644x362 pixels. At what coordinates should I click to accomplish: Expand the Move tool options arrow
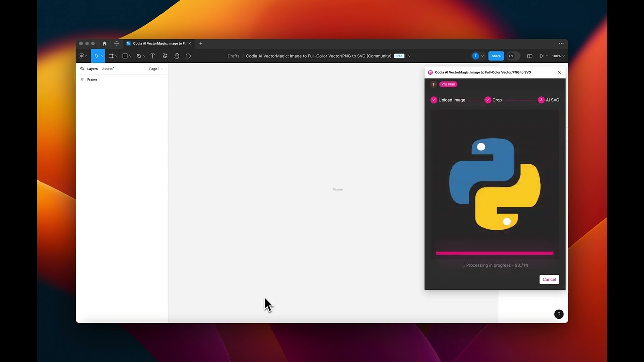(x=102, y=56)
